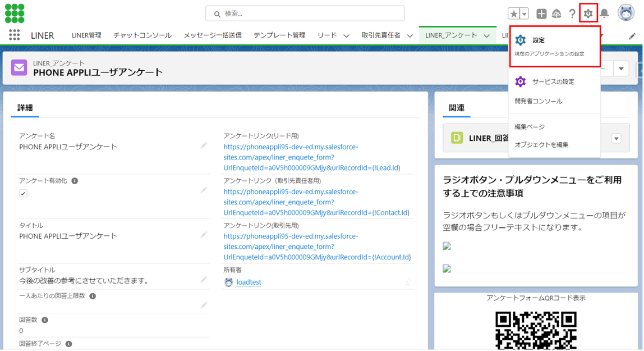Show info tooltip for 一人あたりの回答上限数

click(x=93, y=296)
